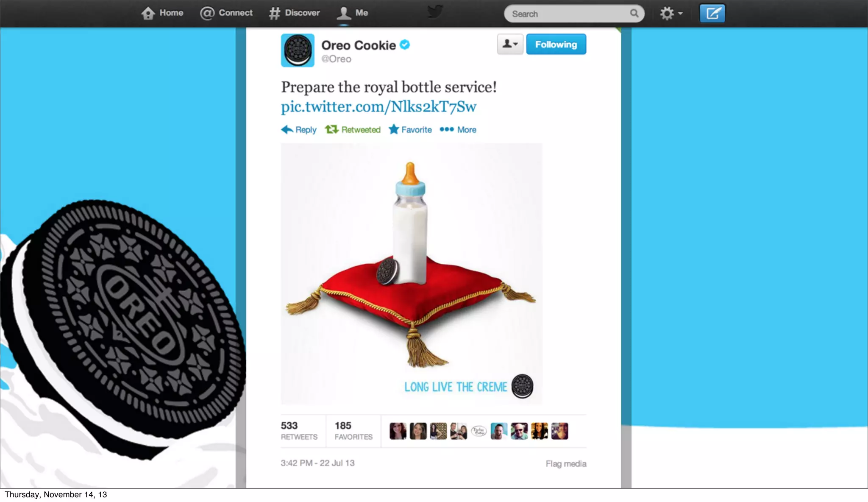Toggle Favorite star on the tweet

tap(410, 130)
